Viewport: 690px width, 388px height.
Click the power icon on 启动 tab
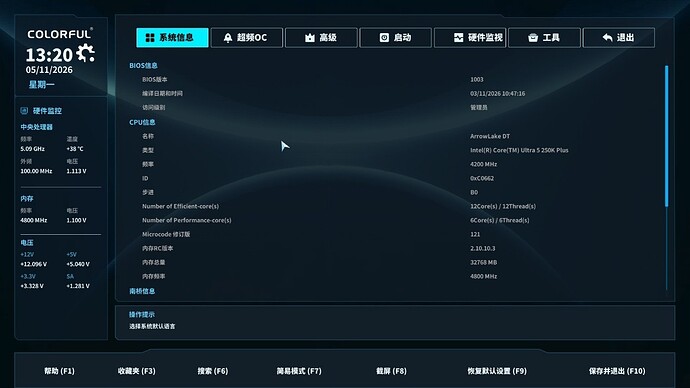pos(384,37)
